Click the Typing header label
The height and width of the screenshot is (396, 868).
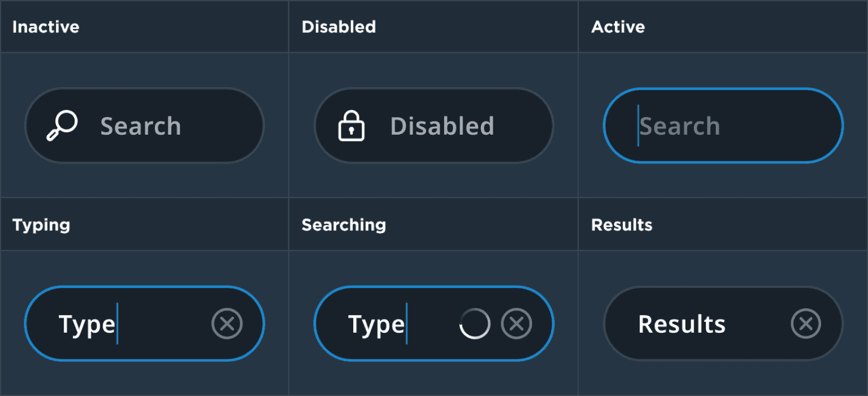point(41,225)
